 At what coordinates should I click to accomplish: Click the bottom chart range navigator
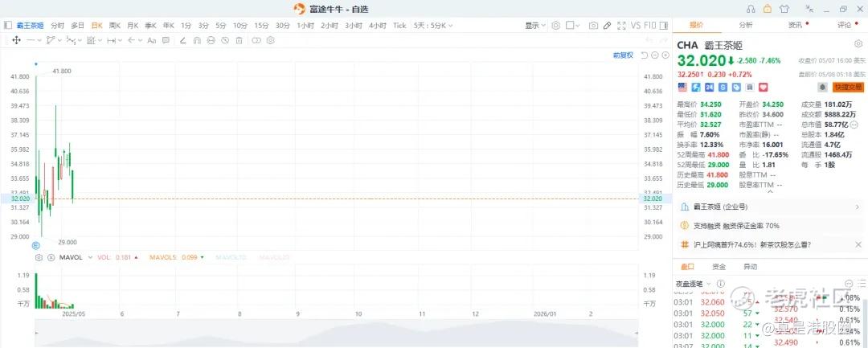click(336, 333)
